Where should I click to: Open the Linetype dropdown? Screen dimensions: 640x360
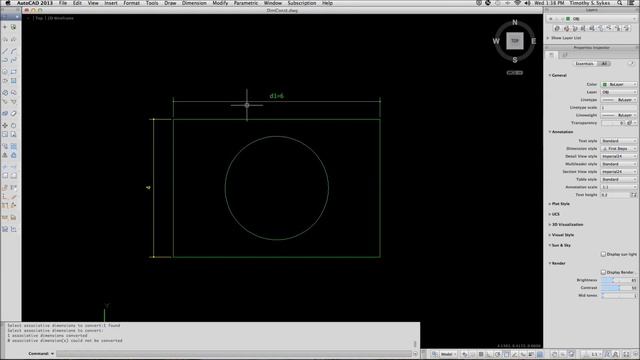coord(619,100)
